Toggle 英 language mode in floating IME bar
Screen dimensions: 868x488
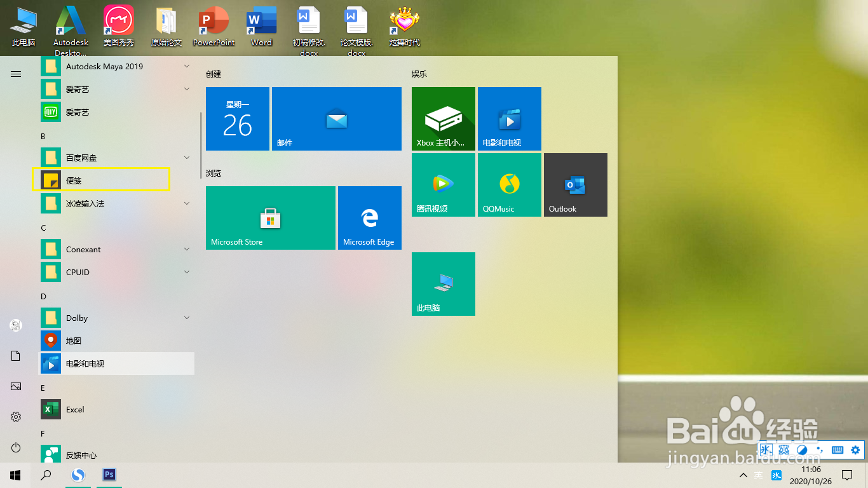[783, 450]
